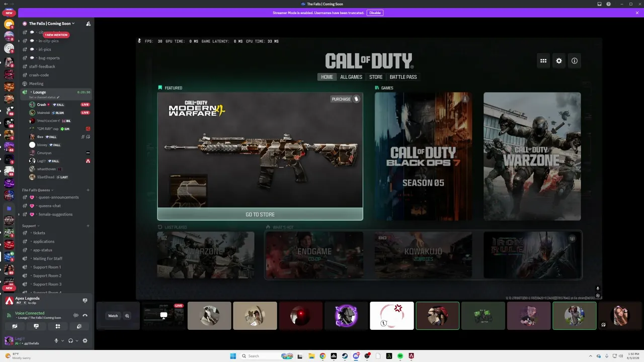
Task: Disable Streamer Mode in the banner
Action: [375, 13]
